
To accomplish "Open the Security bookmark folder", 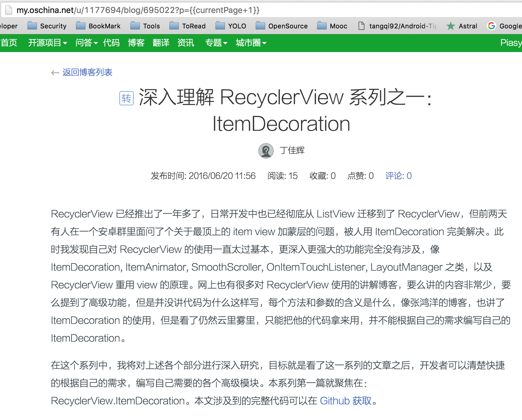I will click(x=47, y=26).
